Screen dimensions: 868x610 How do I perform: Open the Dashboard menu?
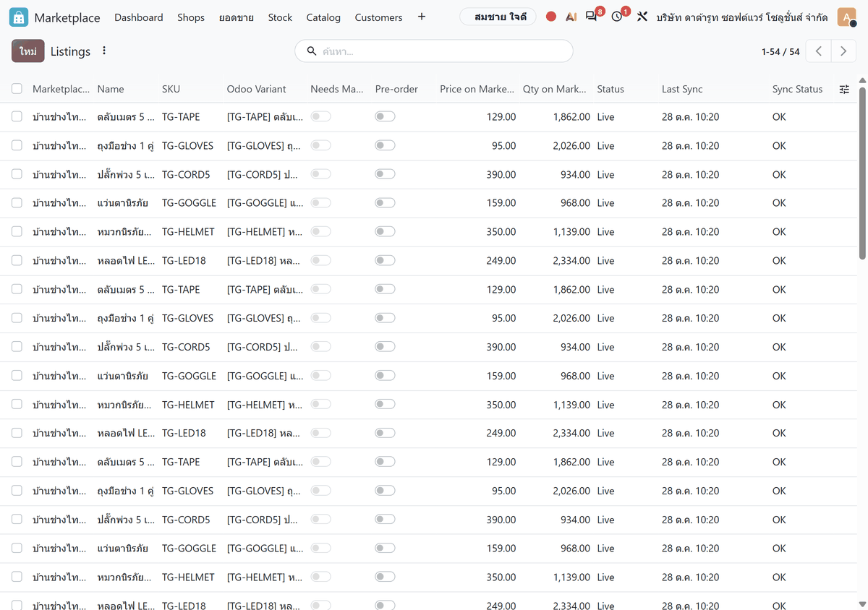coord(139,17)
